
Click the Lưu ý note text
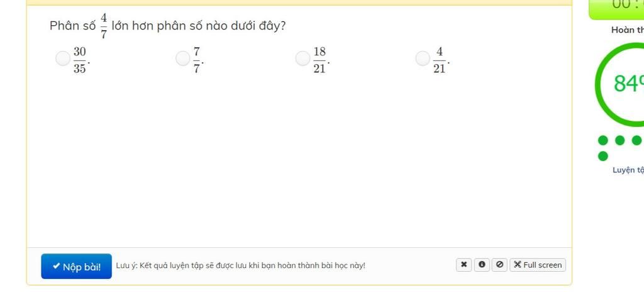click(x=240, y=266)
